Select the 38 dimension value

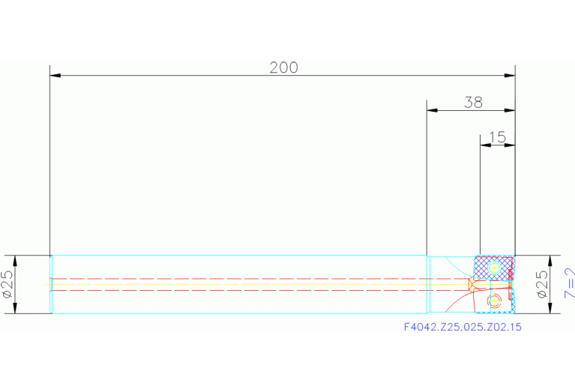click(x=472, y=103)
